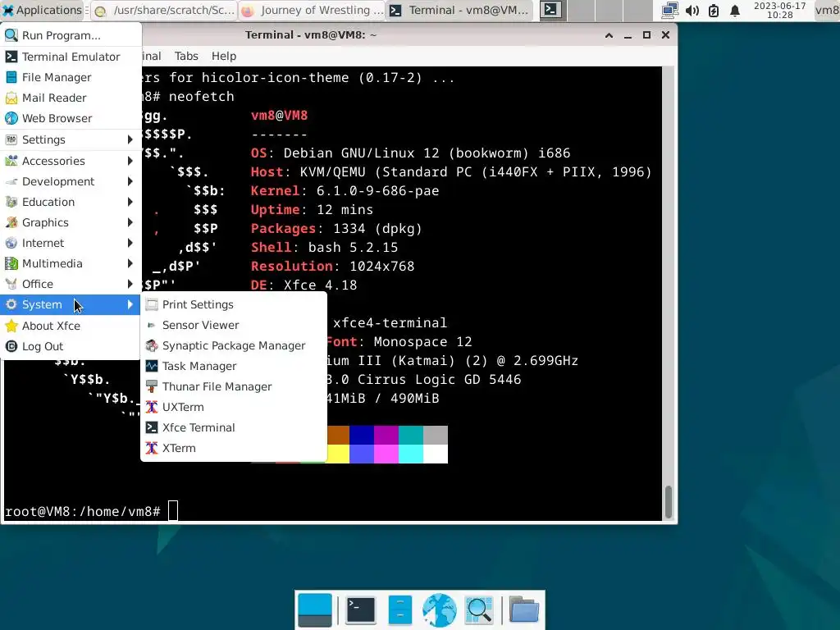Expand the Graphics submenu
Viewport: 840px width, 630px height.
click(x=71, y=221)
